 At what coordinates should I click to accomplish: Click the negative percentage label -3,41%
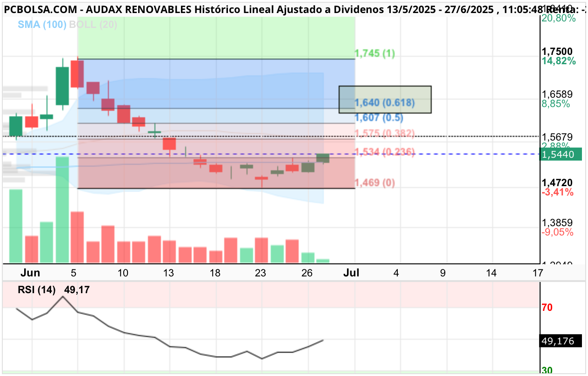558,192
